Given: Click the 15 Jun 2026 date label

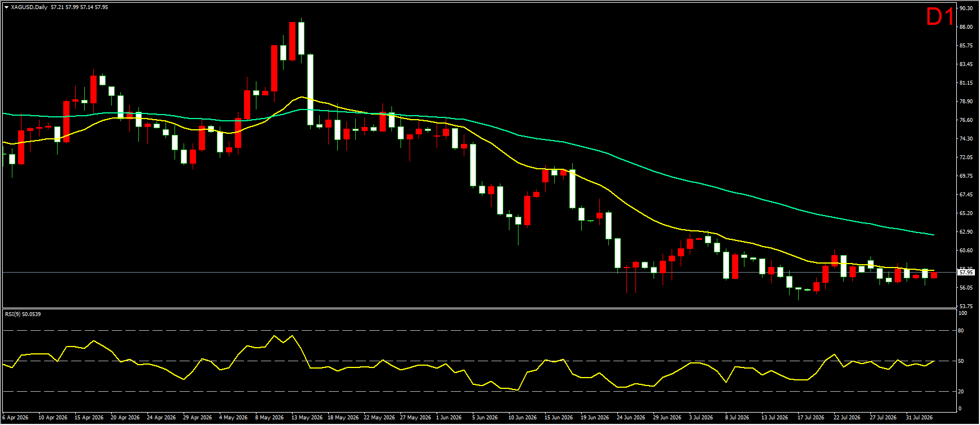Looking at the screenshot, I should [559, 418].
